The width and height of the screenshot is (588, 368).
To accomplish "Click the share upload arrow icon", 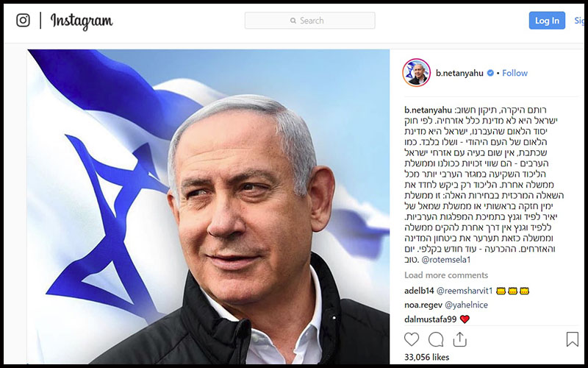I will pyautogui.click(x=460, y=339).
